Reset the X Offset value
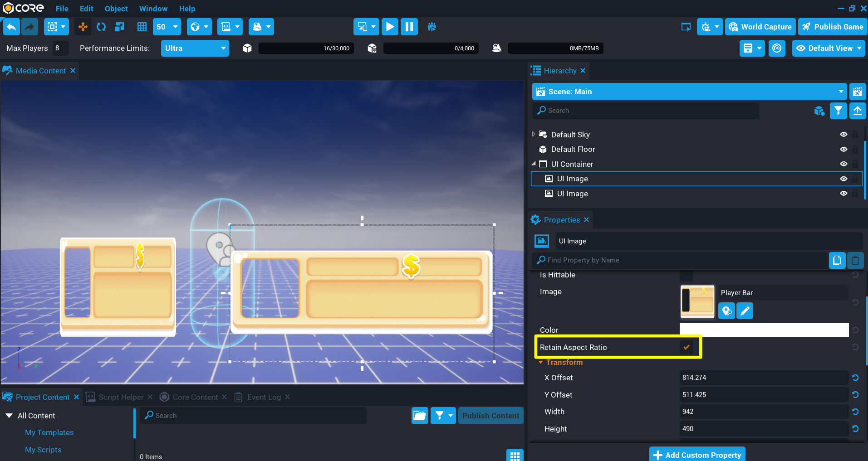868x461 pixels. pos(855,378)
